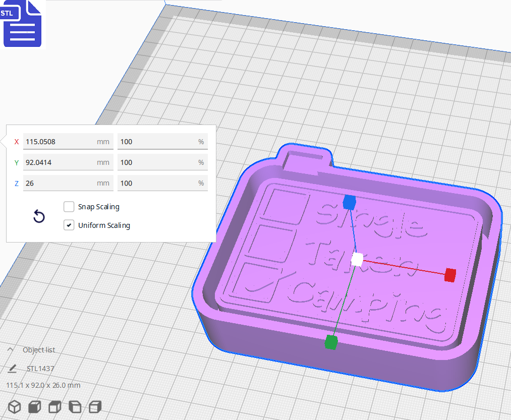Open the STL document icon
Image resolution: width=511 pixels, height=420 pixels.
point(22,24)
